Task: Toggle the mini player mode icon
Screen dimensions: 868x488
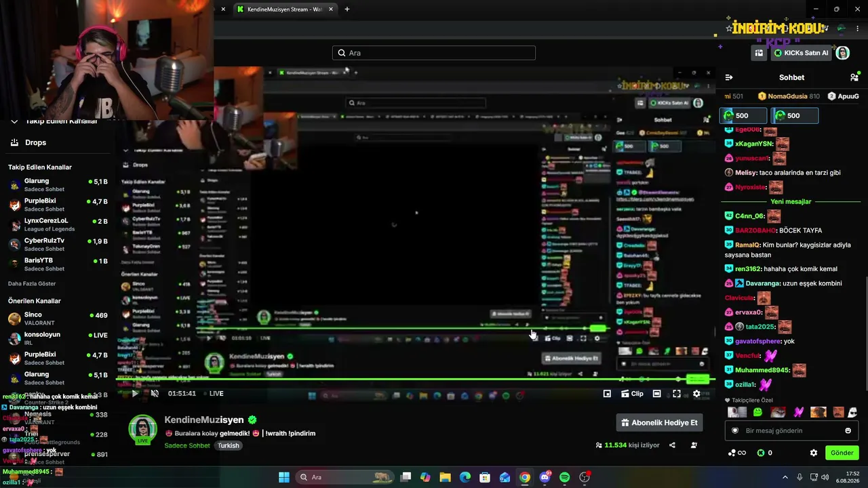Action: 607,393
